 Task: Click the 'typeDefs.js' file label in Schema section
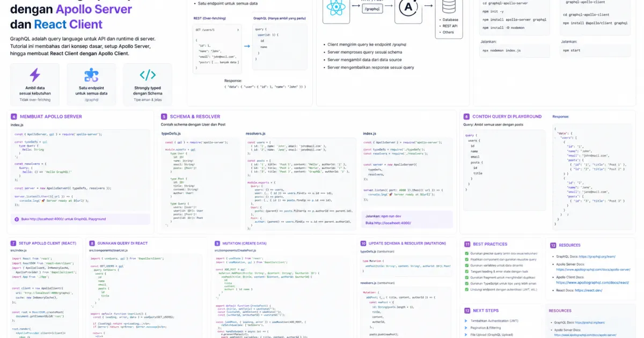tap(171, 133)
